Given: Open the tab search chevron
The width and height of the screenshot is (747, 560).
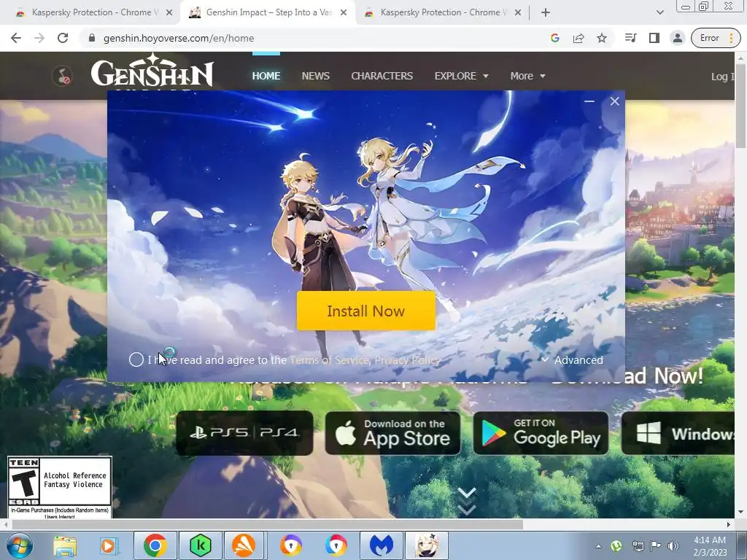Looking at the screenshot, I should click(x=659, y=12).
